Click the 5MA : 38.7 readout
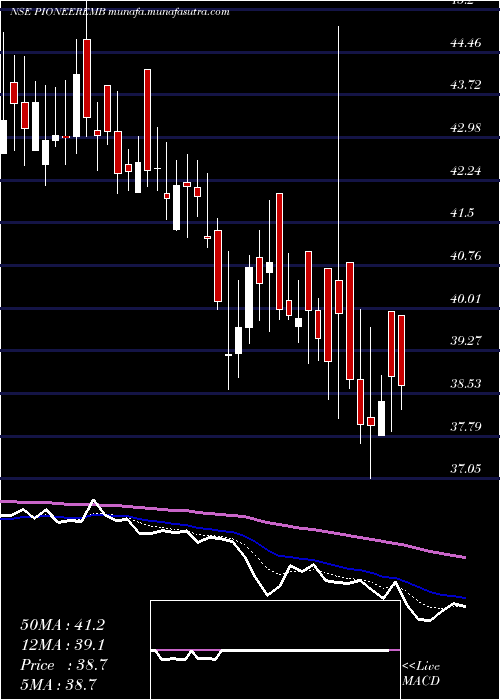500x700 pixels. (x=59, y=684)
